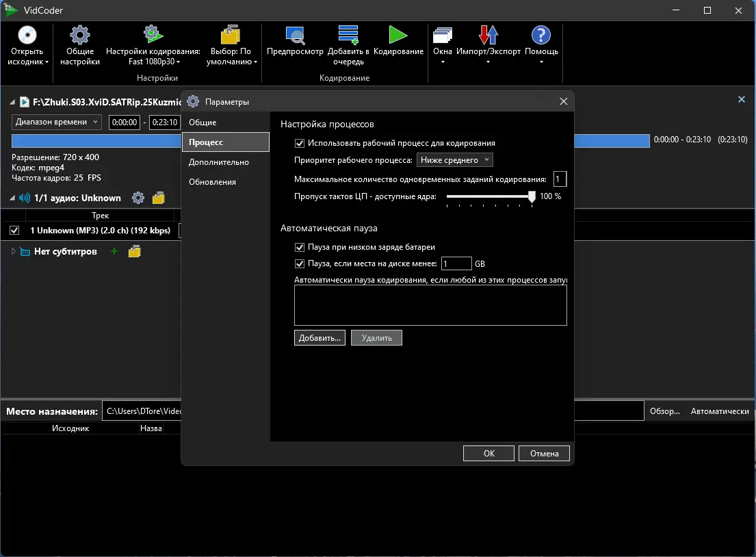
Task: Add subtitle with the green plus icon
Action: pyautogui.click(x=114, y=251)
